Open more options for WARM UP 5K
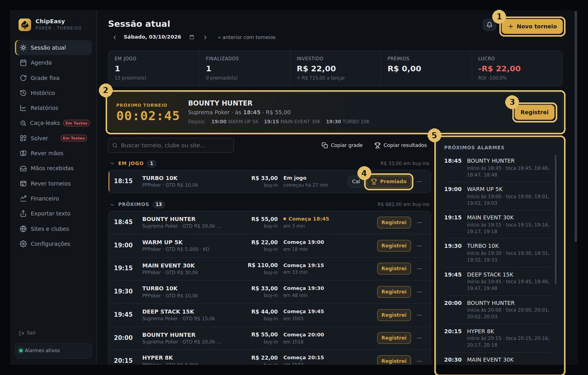 point(419,246)
